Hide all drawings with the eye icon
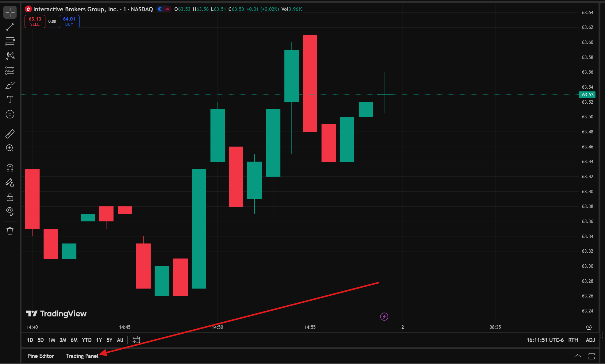 coord(10,211)
